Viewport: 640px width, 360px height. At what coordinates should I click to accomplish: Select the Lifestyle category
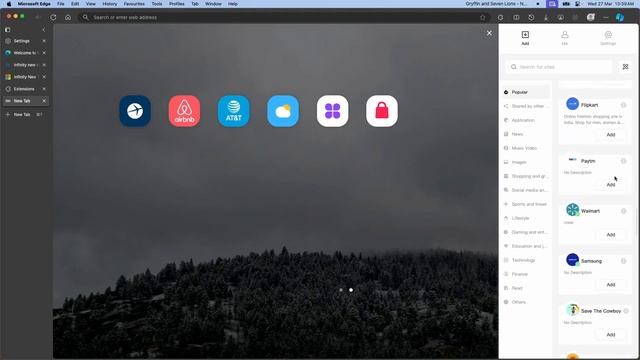tap(526, 218)
